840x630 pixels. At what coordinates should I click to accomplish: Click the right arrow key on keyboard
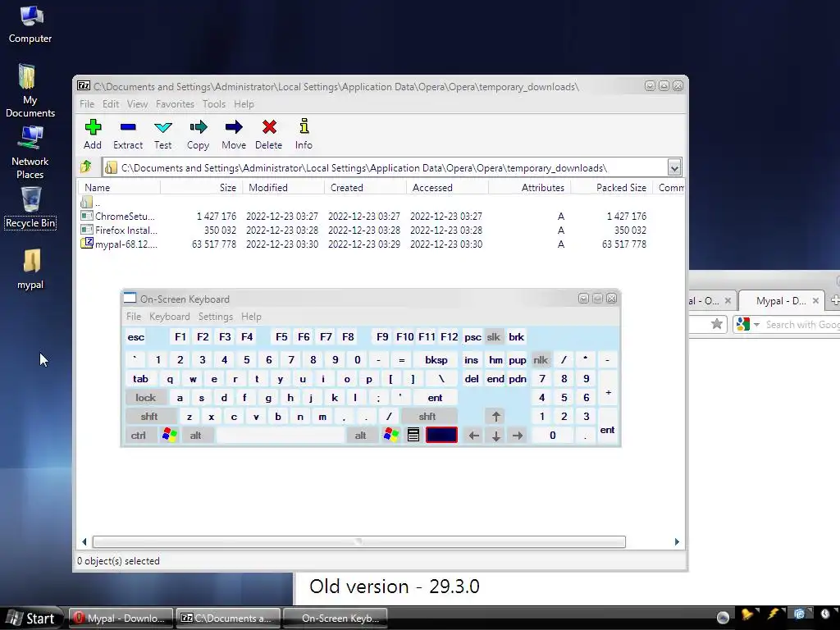[x=517, y=436]
